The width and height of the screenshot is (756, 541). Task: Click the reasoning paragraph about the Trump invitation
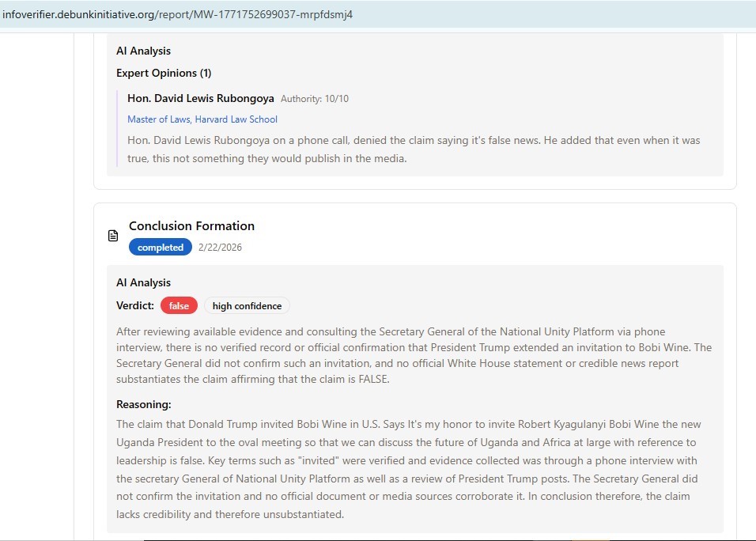(x=408, y=469)
